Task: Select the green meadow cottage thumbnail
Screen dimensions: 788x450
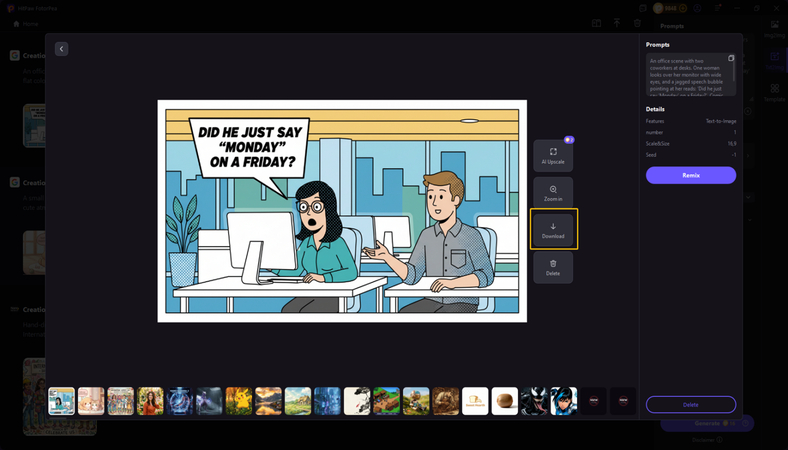Action: (x=298, y=401)
